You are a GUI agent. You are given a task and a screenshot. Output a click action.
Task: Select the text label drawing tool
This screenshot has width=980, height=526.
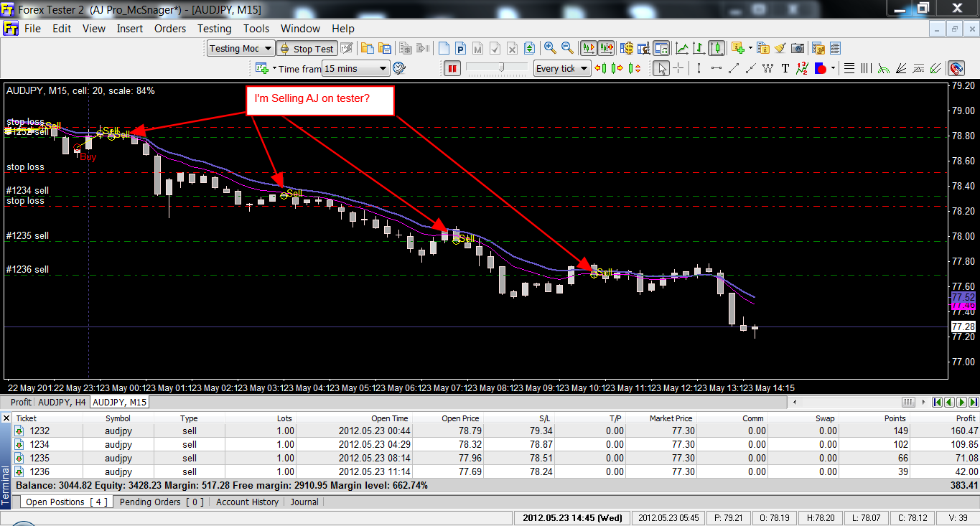coord(785,69)
